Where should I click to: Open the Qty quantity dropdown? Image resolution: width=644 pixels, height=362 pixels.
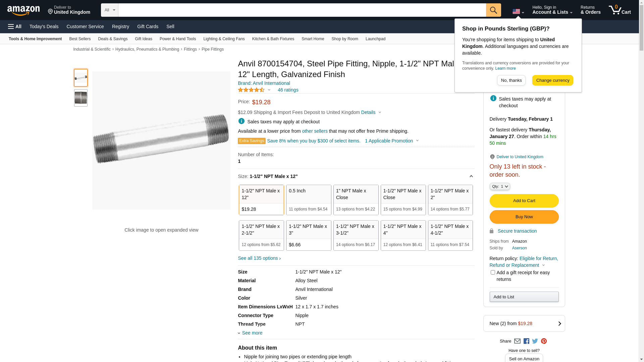[500, 186]
